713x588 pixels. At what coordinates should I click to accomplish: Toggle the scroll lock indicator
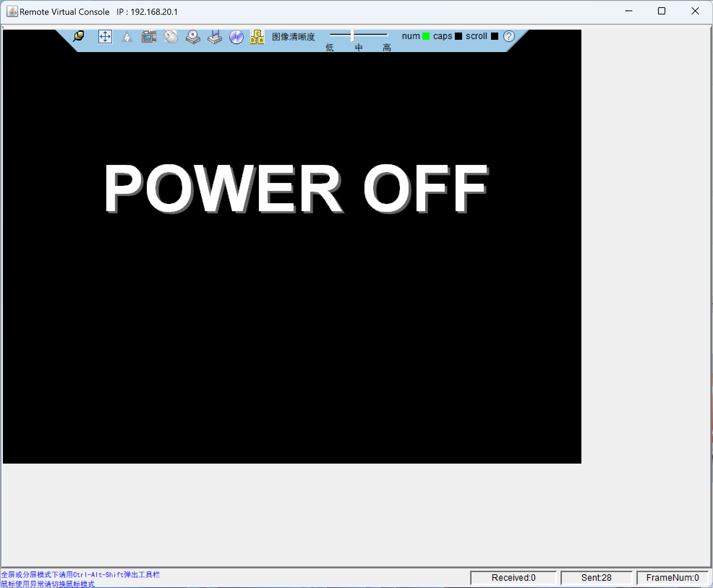[495, 36]
